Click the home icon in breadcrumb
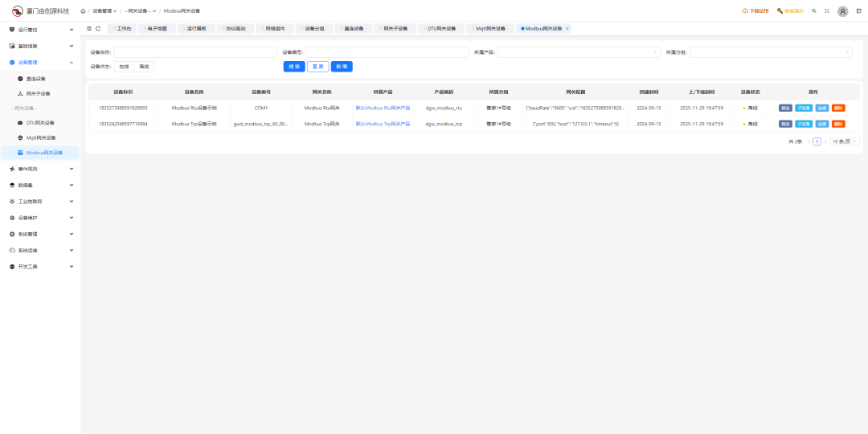 coord(83,11)
